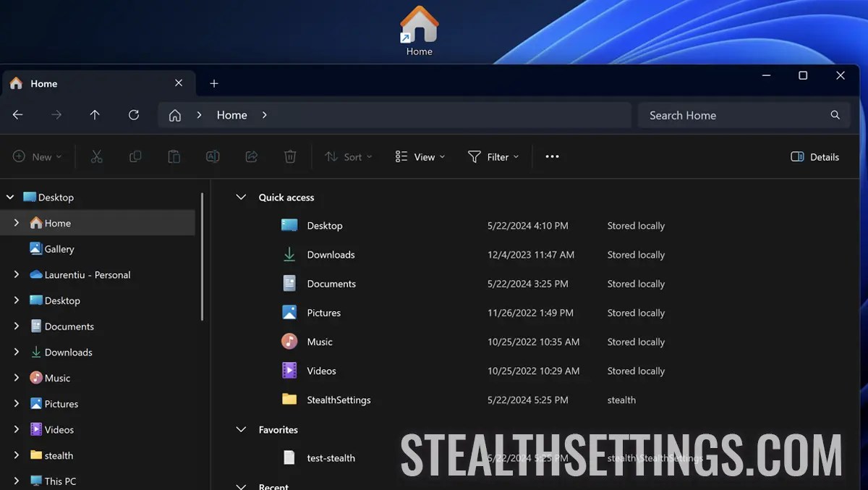Maximize the File Explorer window

(803, 75)
